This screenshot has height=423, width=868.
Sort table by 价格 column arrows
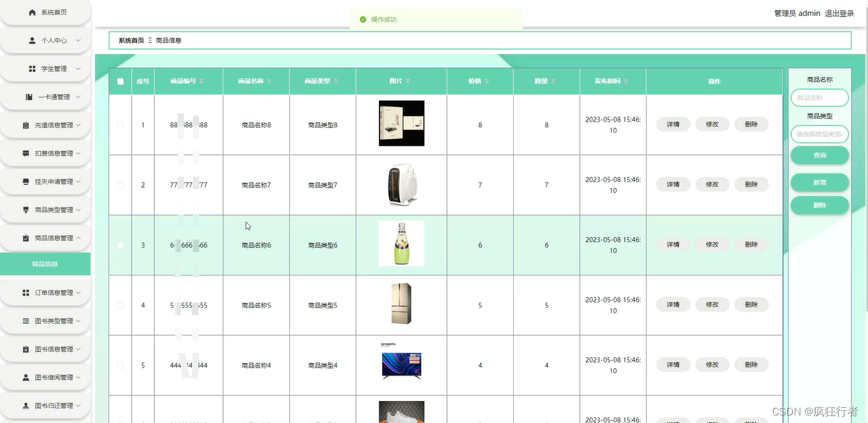click(487, 81)
